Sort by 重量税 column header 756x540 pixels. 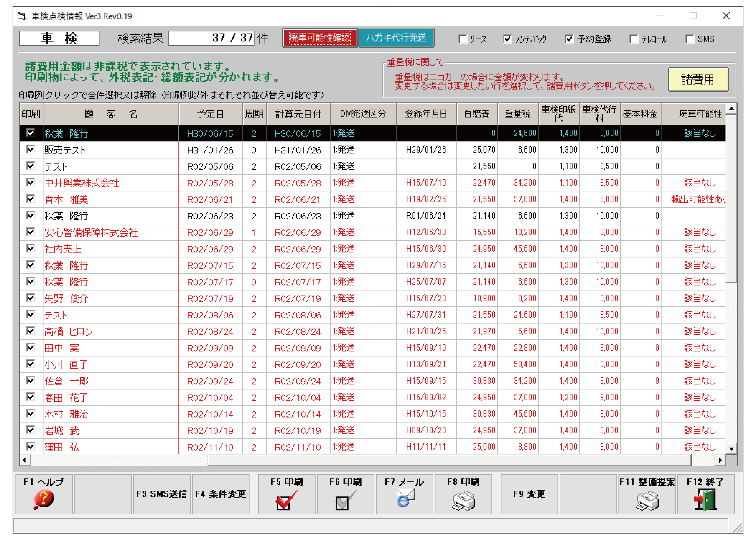point(518,114)
